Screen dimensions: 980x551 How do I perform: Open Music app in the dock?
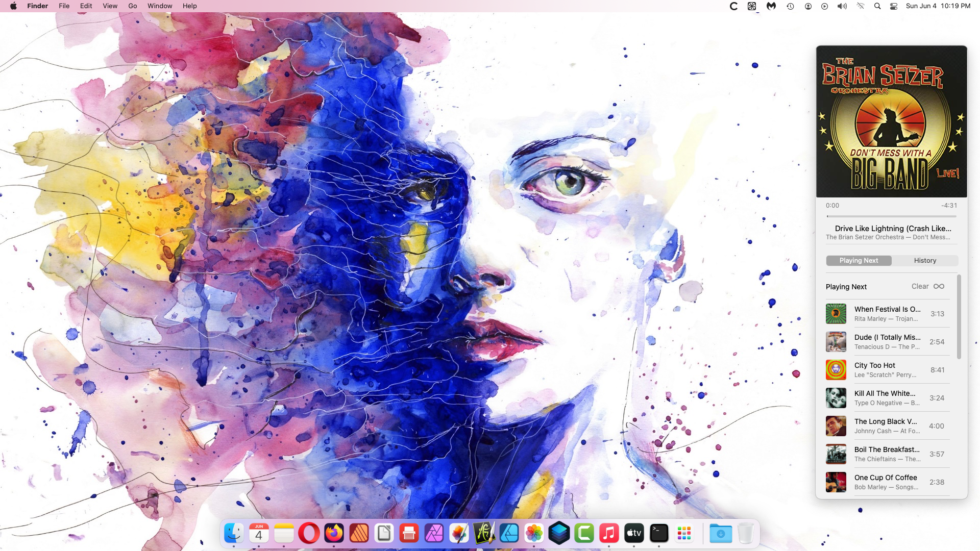click(x=609, y=534)
